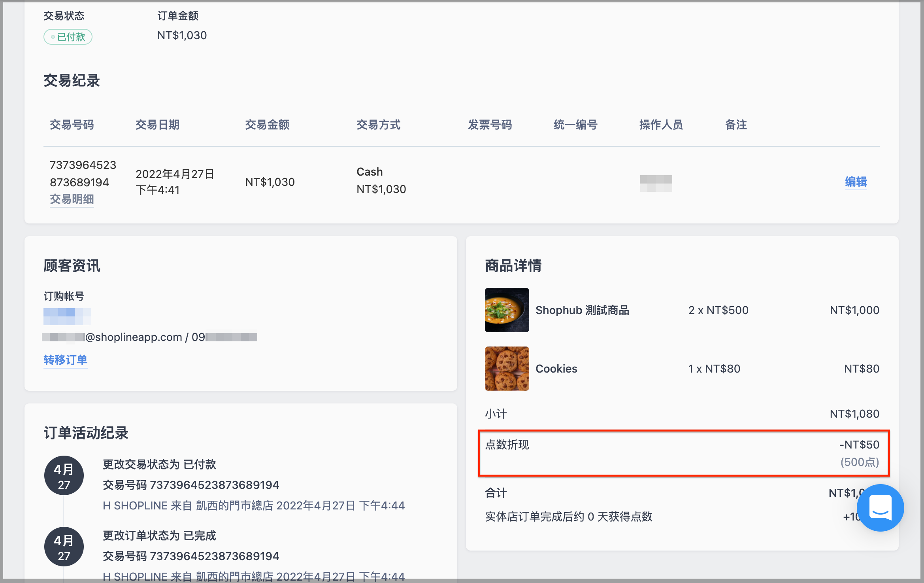Open the Shophub 測試商品 soup thumbnail

tap(507, 310)
